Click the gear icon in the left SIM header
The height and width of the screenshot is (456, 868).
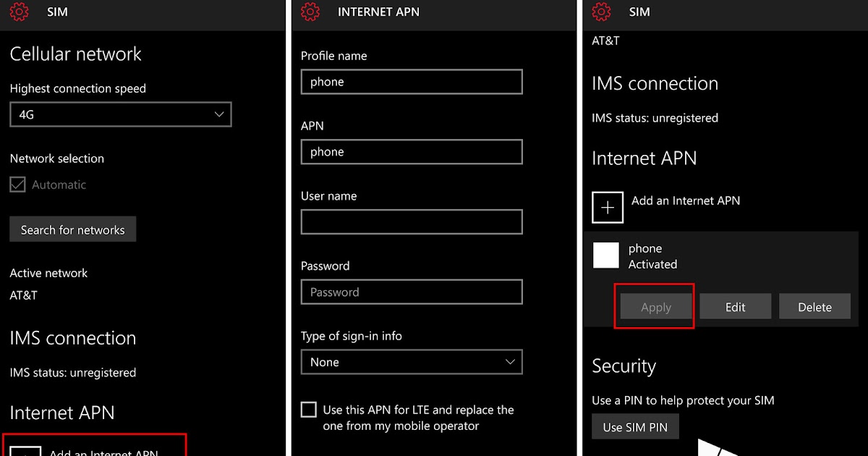(20, 12)
